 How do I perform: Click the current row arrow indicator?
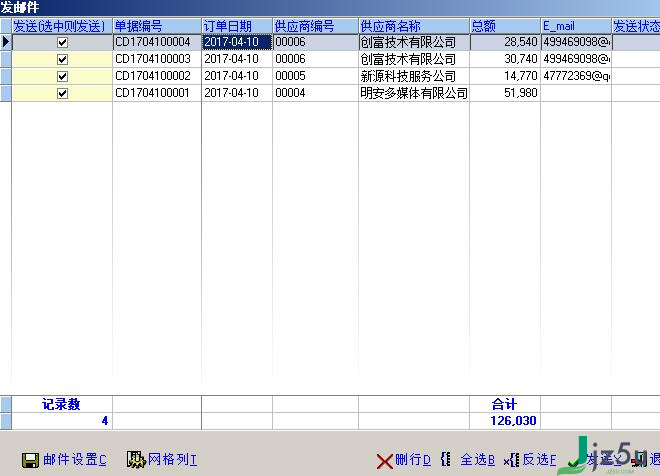pyautogui.click(x=6, y=42)
